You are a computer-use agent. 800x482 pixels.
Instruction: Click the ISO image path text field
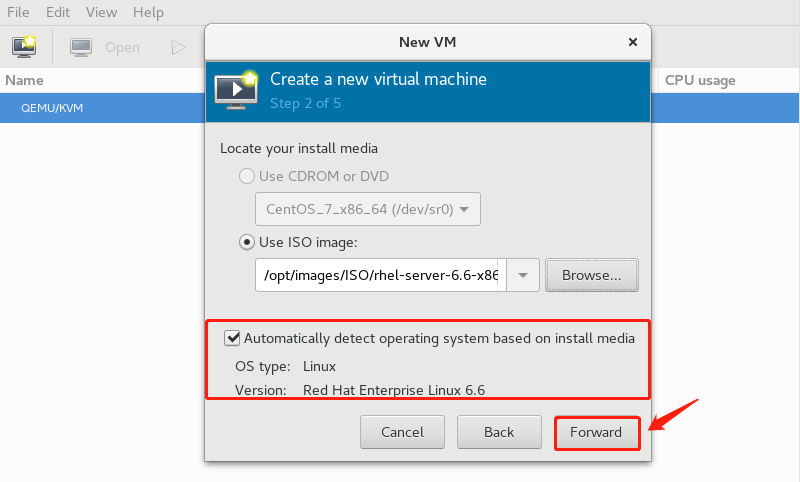pos(380,275)
